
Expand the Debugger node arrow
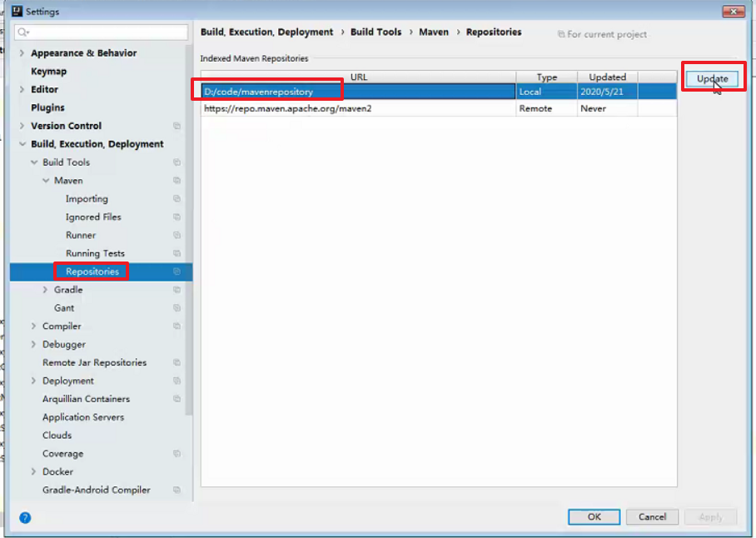click(33, 344)
